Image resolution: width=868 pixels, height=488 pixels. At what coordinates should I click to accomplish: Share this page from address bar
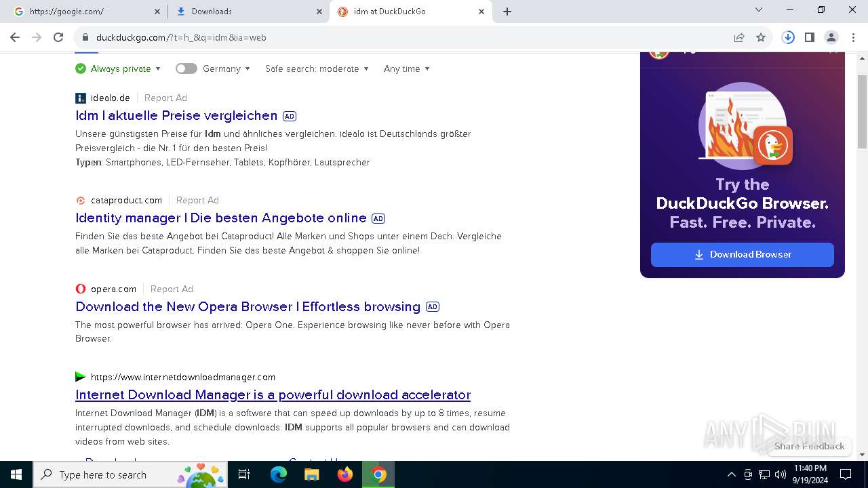point(739,37)
